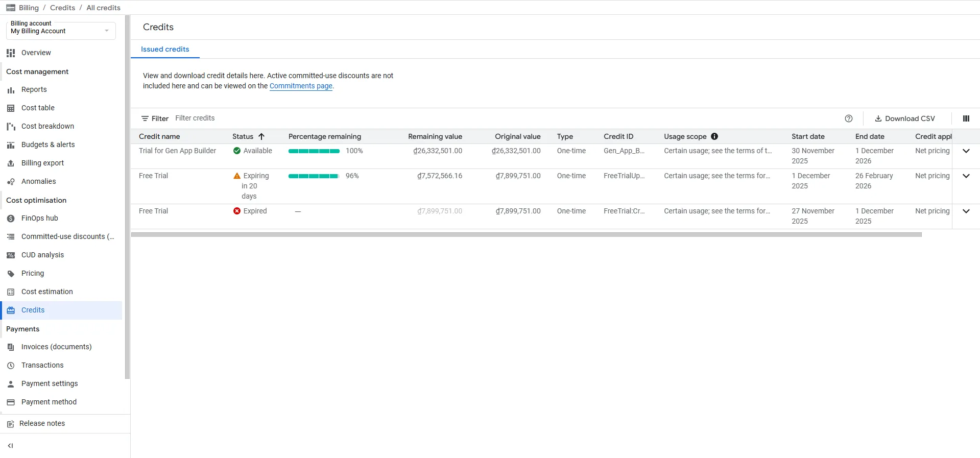Click the Cost table grid icon
The width and height of the screenshot is (980, 458).
point(11,108)
